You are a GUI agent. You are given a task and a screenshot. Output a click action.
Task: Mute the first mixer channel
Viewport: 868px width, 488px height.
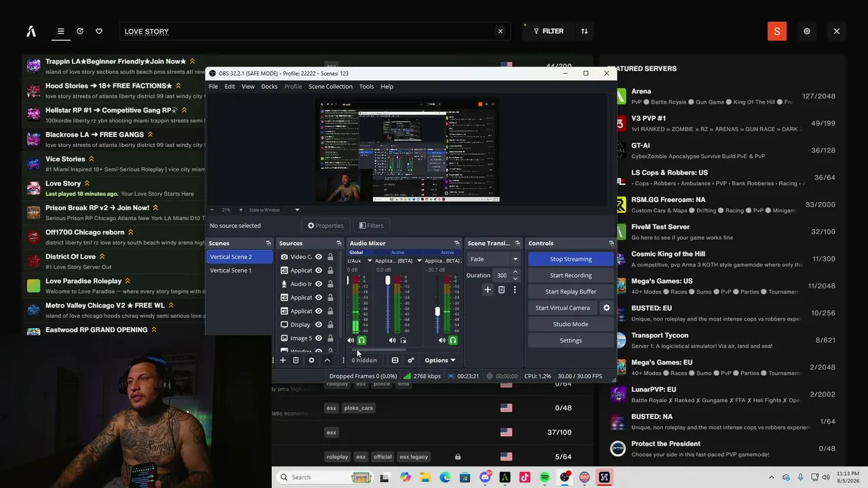(351, 340)
